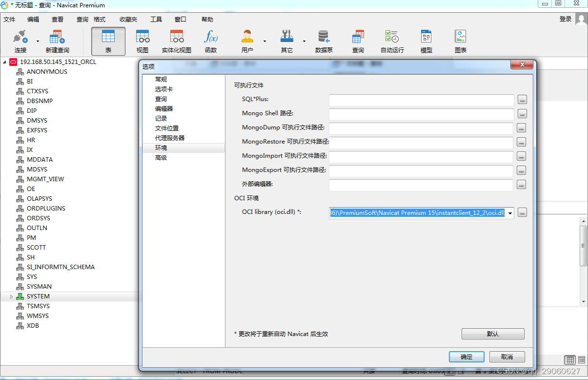Select the XDB schema in tree
The image size is (588, 380).
[33, 326]
